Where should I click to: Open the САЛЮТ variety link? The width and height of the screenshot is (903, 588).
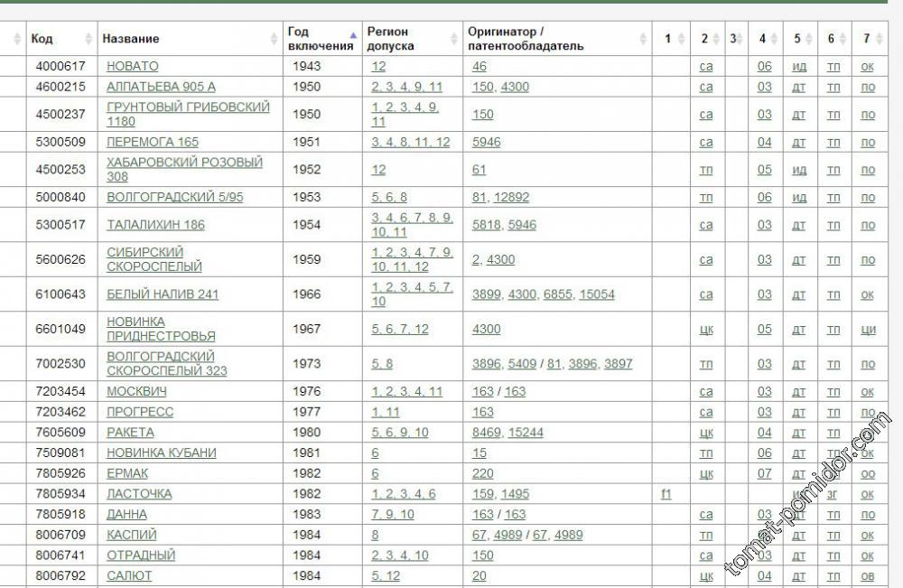[x=129, y=576]
